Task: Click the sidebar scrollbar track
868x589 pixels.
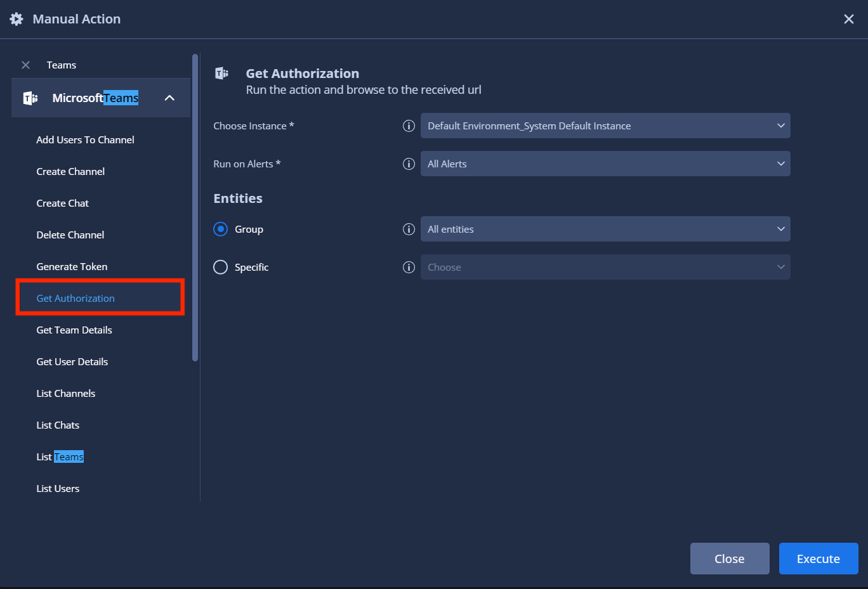Action: [194, 412]
